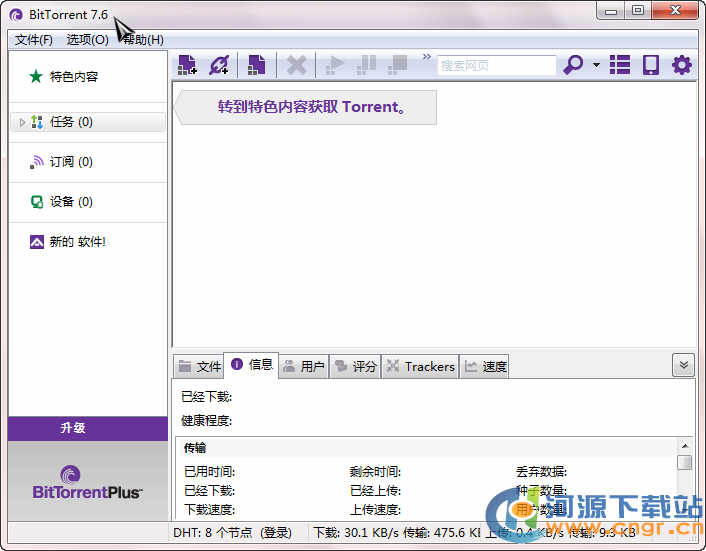Expand the 任务 (0) tree node arrow

23,122
